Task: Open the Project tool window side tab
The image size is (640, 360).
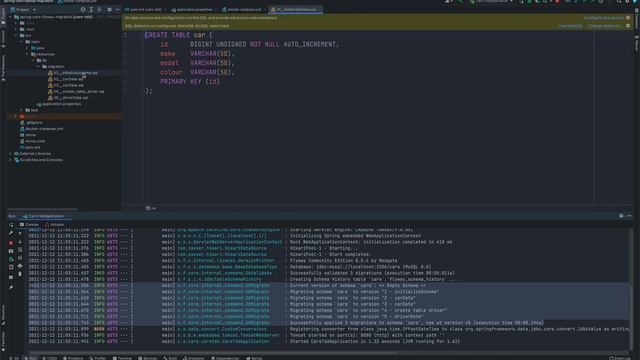Action: (3, 16)
